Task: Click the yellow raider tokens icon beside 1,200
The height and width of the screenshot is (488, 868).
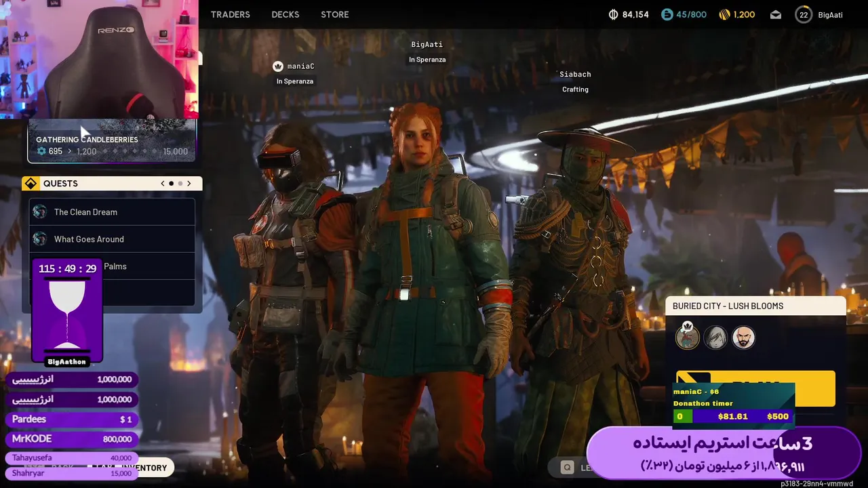Action: pos(724,14)
